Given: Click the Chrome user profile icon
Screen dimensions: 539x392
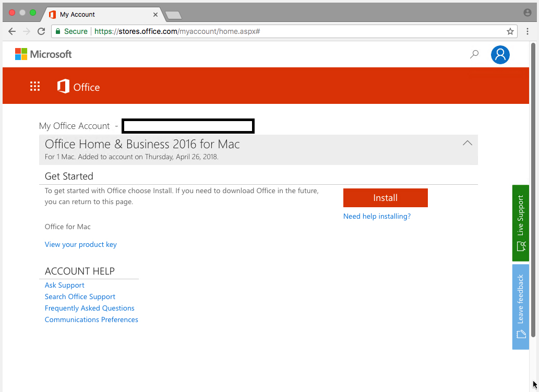Looking at the screenshot, I should click(x=528, y=13).
